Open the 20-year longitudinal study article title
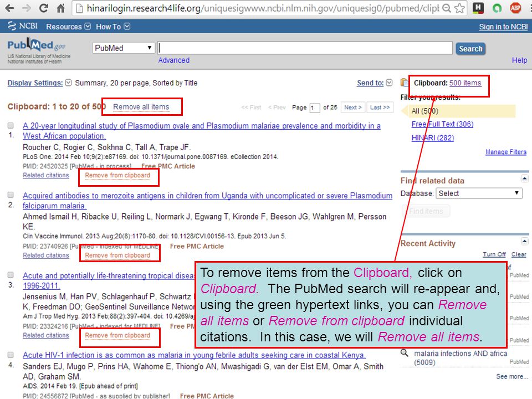 tap(202, 131)
